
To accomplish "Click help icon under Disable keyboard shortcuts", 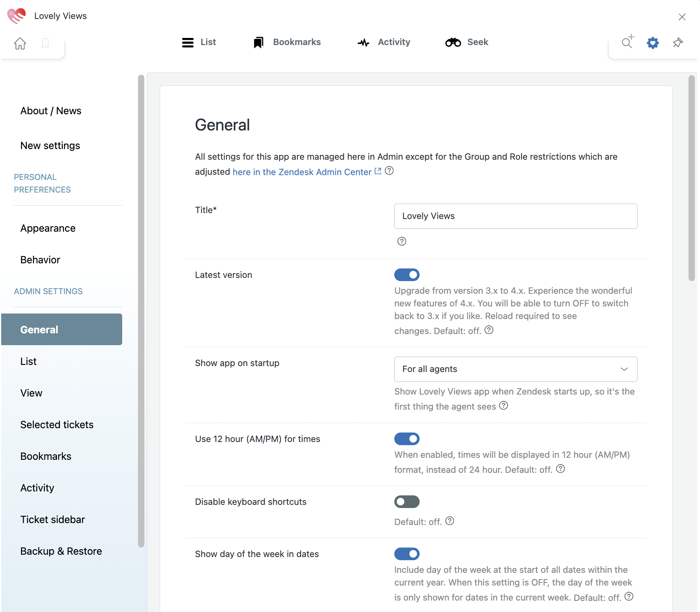I will pyautogui.click(x=450, y=521).
